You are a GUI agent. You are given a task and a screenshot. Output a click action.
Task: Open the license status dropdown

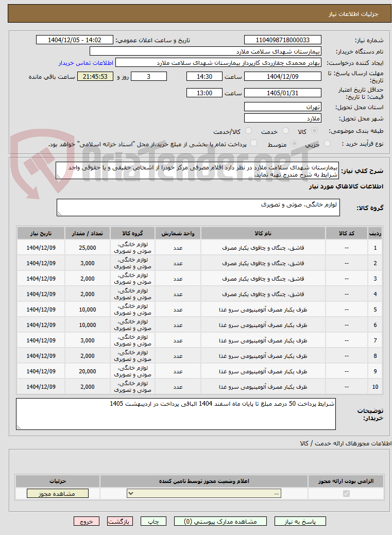[x=204, y=493]
